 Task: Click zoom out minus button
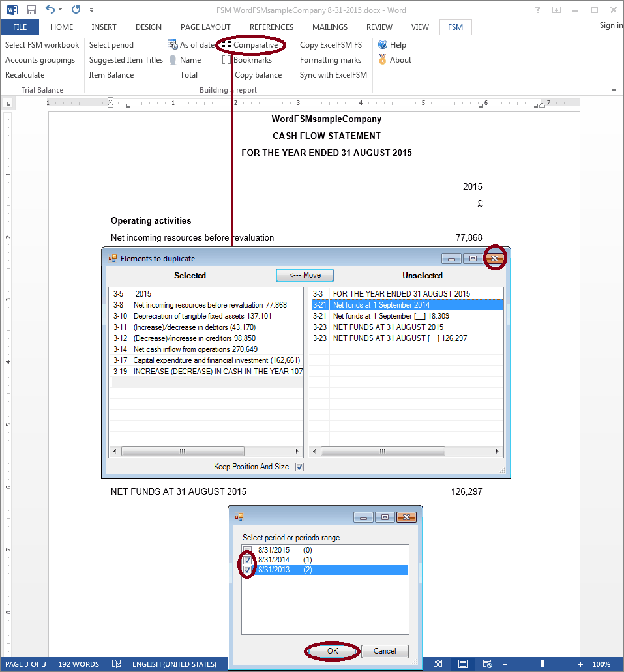[x=505, y=664]
